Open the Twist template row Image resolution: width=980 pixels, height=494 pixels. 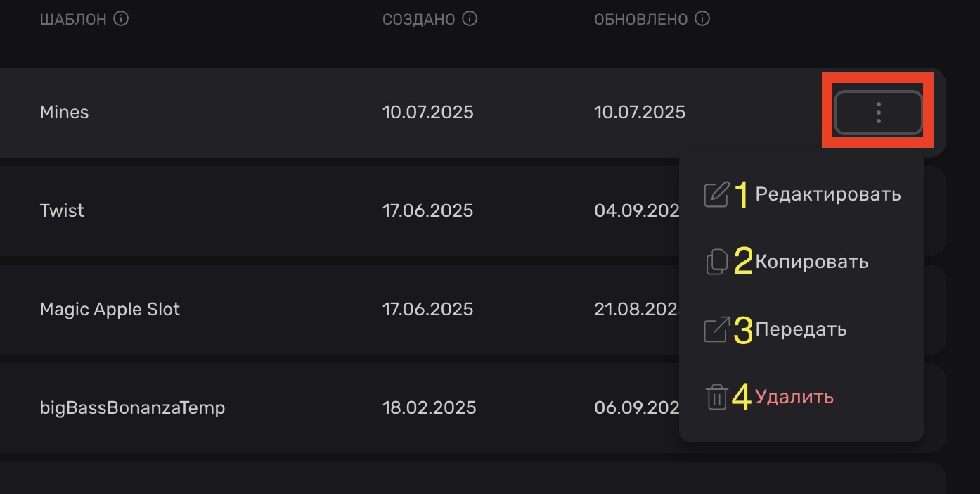[62, 211]
